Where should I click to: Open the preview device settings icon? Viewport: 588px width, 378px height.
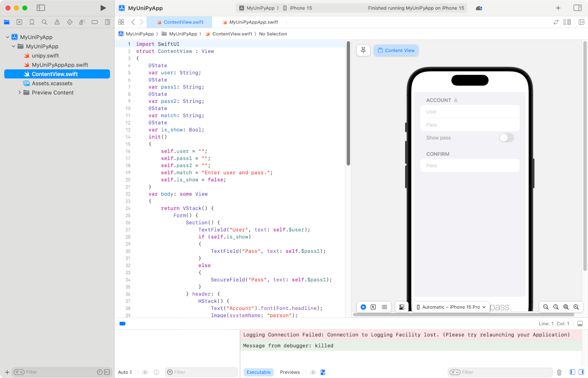coord(402,307)
